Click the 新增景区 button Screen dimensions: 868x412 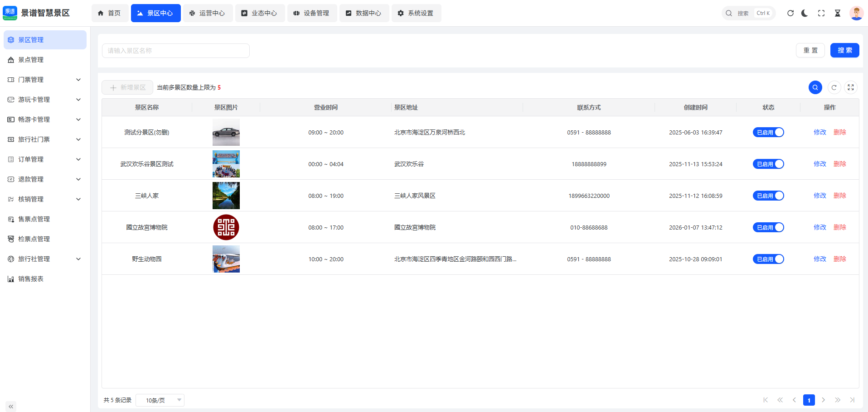click(x=127, y=87)
